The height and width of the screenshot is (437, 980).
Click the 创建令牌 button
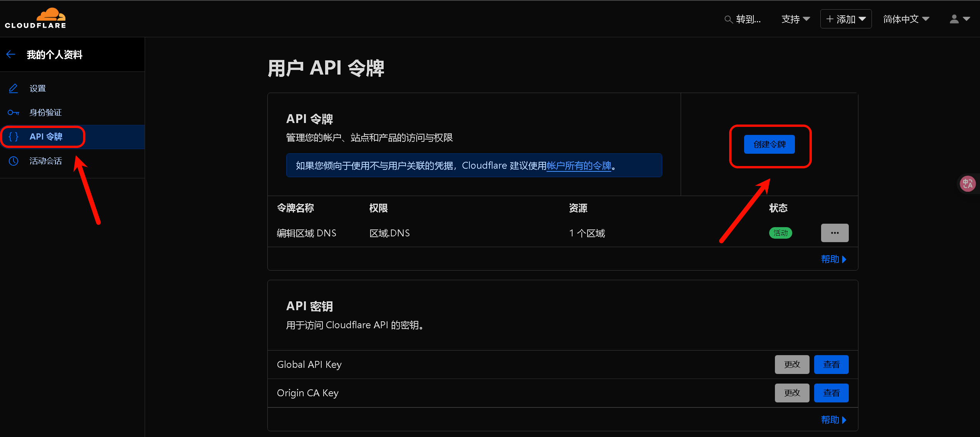point(769,145)
